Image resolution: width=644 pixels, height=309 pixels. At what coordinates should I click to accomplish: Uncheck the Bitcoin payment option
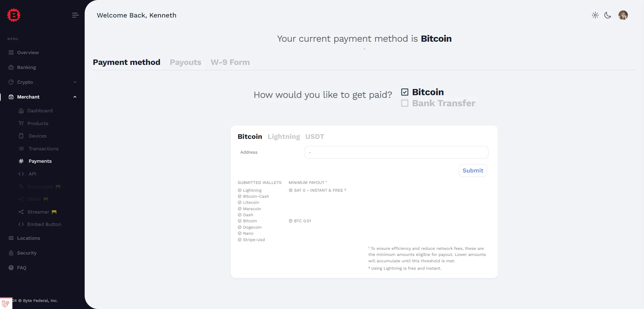click(x=404, y=92)
